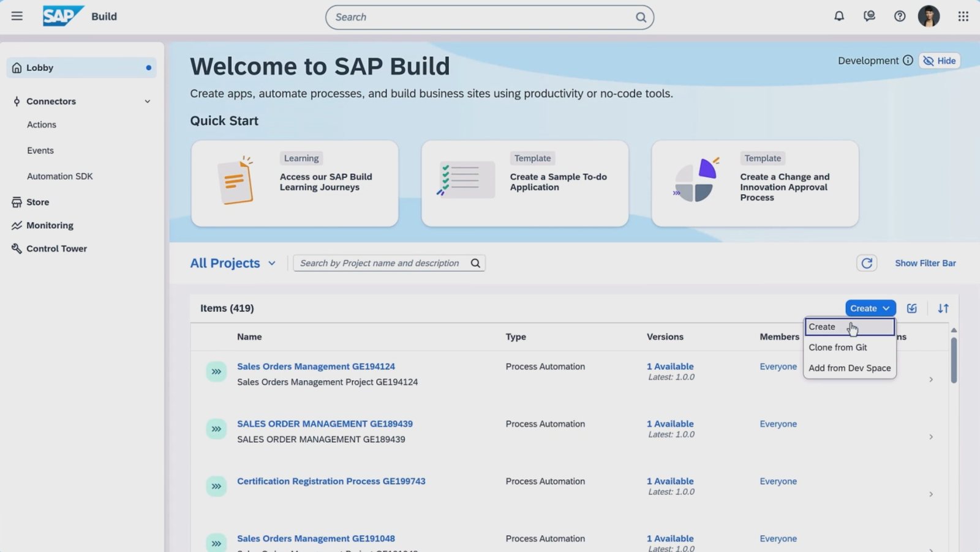This screenshot has width=980, height=552.
Task: Go to Lobby in sidebar
Action: (81, 67)
